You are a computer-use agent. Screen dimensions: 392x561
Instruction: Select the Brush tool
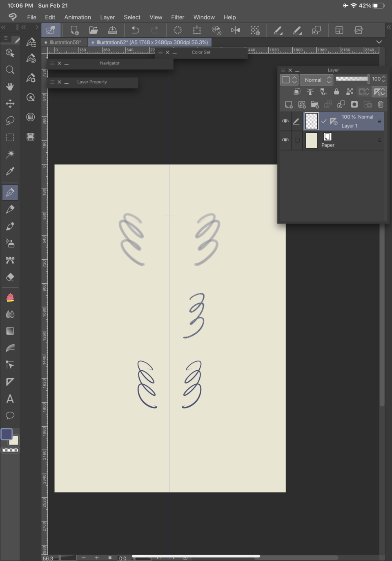[x=10, y=226]
